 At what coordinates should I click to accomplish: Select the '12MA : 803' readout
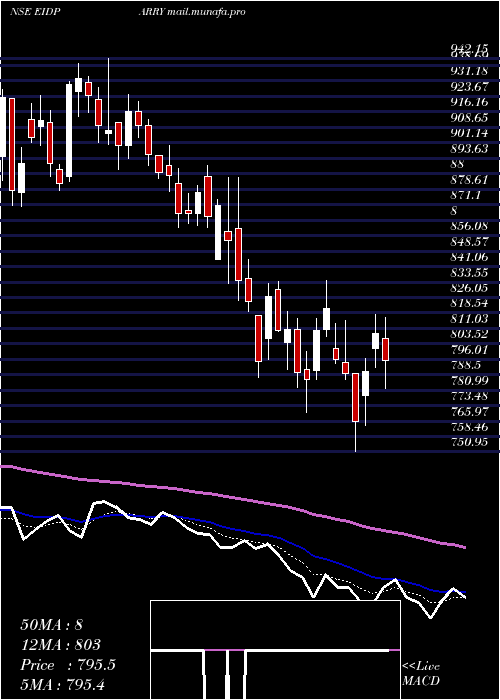60,645
